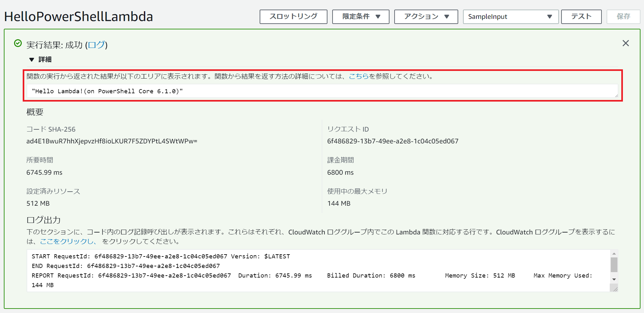The image size is (644, 313).
Task: Select the HelloPowerShellLambda function title
Action: (77, 16)
